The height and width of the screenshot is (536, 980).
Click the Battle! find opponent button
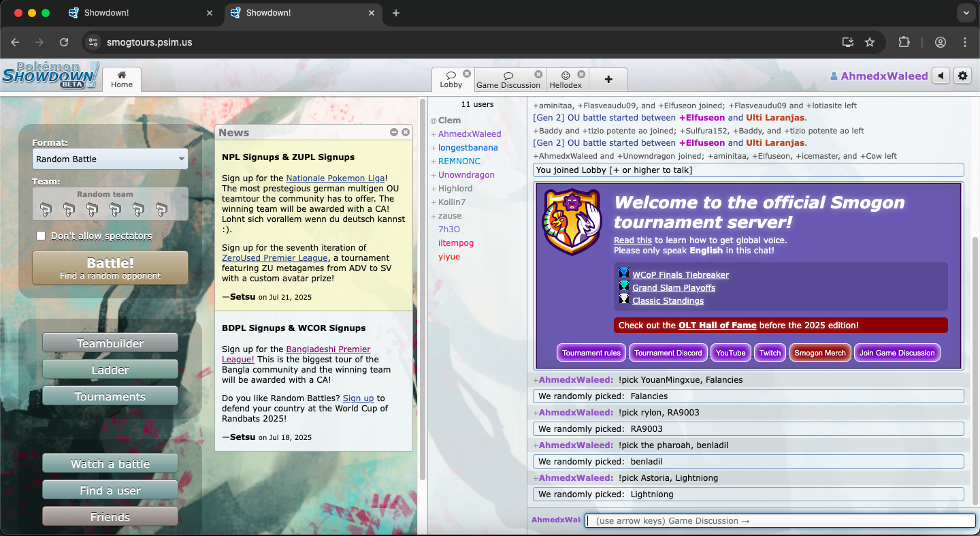point(110,268)
